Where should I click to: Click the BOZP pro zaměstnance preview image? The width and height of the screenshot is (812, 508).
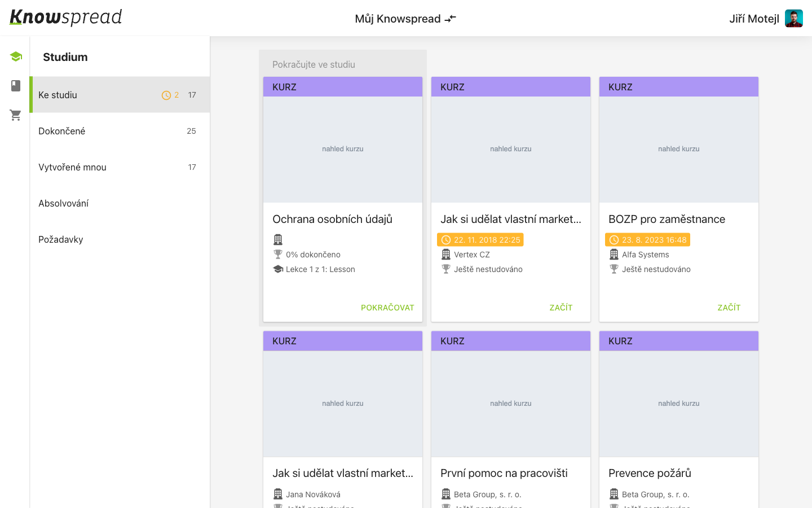pos(679,149)
